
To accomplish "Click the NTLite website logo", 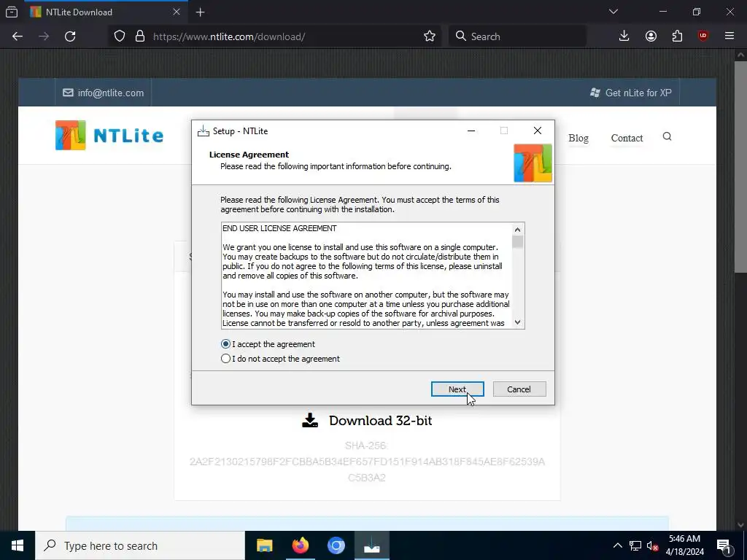I will point(109,135).
